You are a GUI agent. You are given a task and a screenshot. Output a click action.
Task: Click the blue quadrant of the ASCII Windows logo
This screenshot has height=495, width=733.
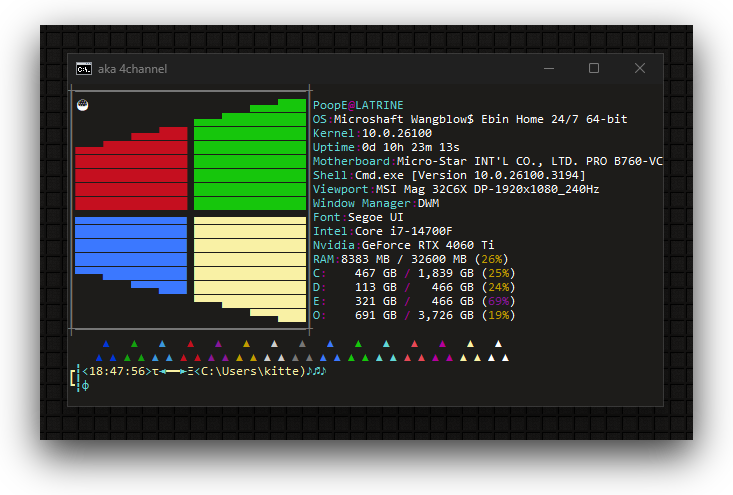point(131,255)
